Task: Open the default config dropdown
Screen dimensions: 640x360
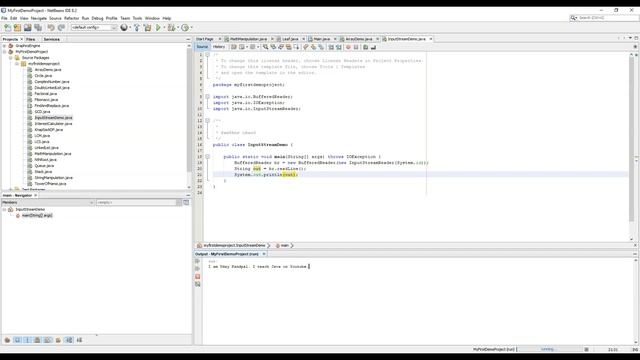Action: pyautogui.click(x=94, y=27)
